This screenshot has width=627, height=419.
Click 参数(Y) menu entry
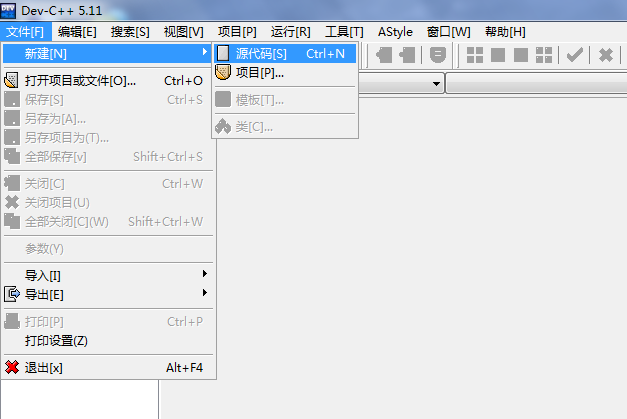pyautogui.click(x=108, y=249)
